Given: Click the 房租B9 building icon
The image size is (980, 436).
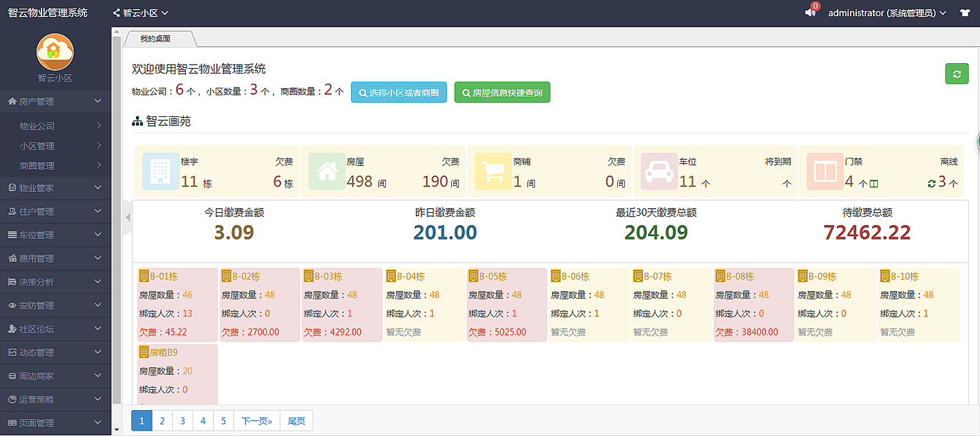Looking at the screenshot, I should click(144, 352).
